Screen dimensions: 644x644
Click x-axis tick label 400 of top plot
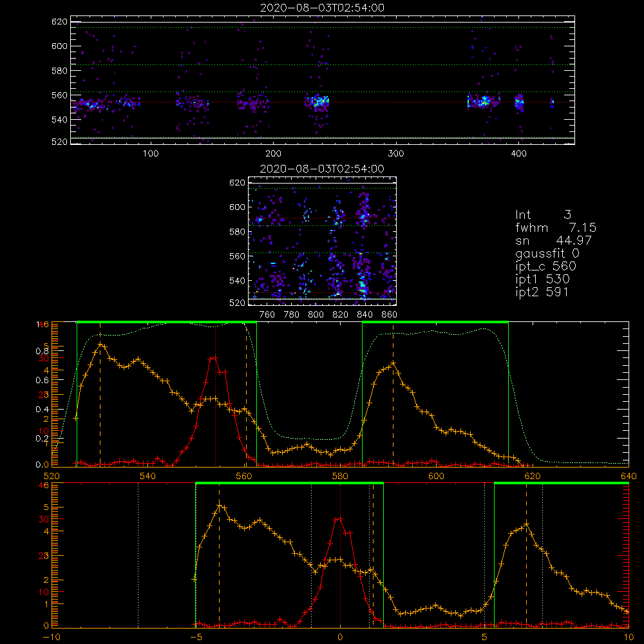[518, 154]
